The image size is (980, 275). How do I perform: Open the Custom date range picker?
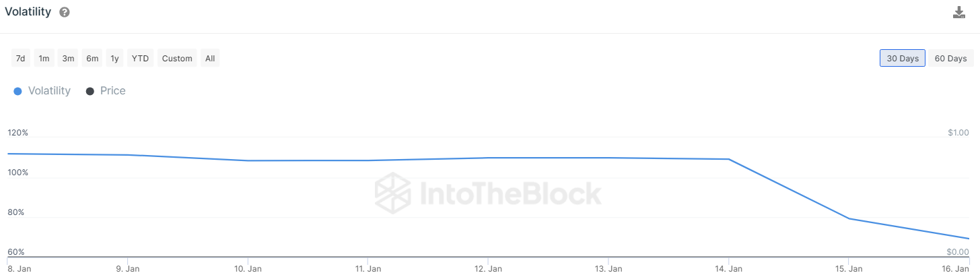pyautogui.click(x=177, y=59)
